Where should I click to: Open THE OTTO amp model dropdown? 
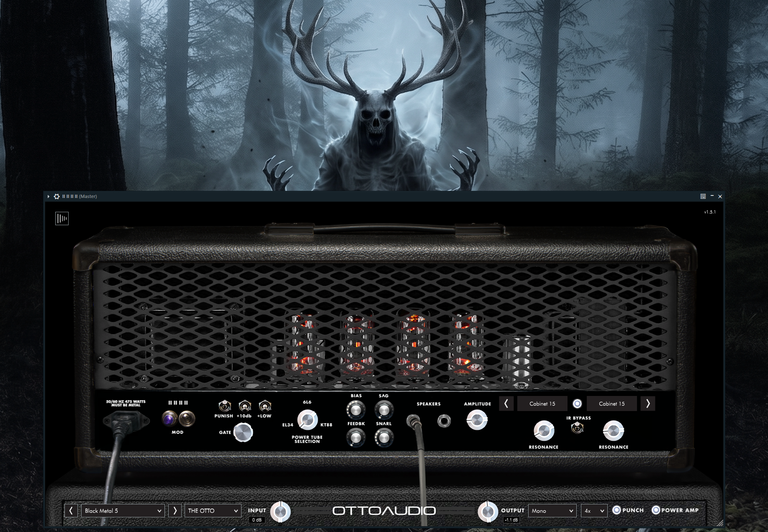[213, 511]
